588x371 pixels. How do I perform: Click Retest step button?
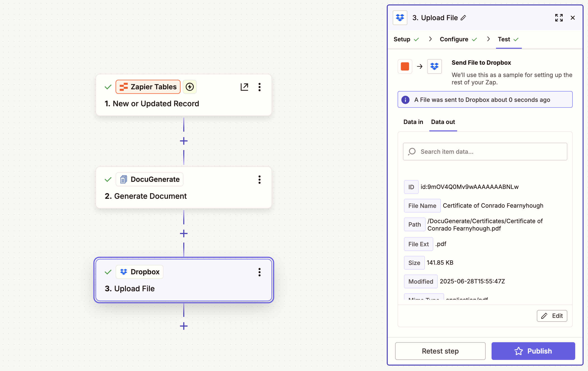tap(440, 351)
